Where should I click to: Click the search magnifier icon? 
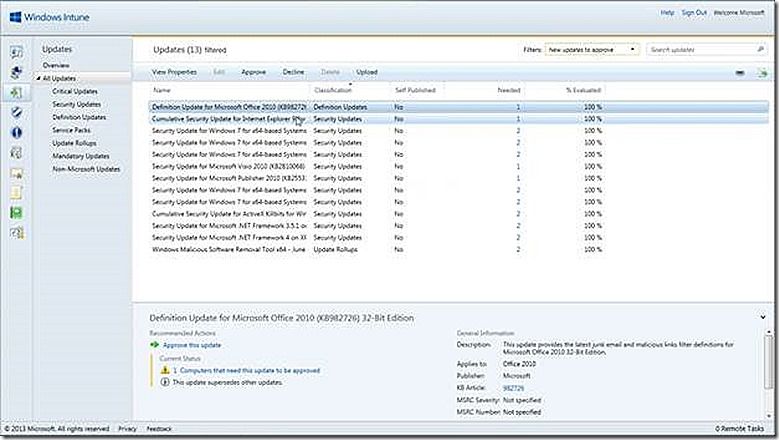click(760, 49)
